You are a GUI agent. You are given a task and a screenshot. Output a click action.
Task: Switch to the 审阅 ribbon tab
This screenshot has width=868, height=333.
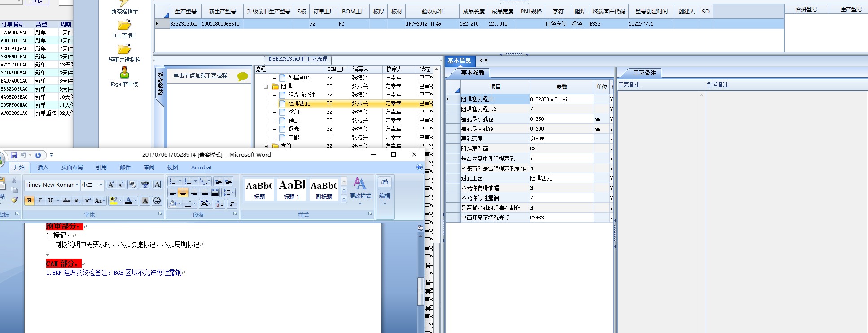point(149,167)
